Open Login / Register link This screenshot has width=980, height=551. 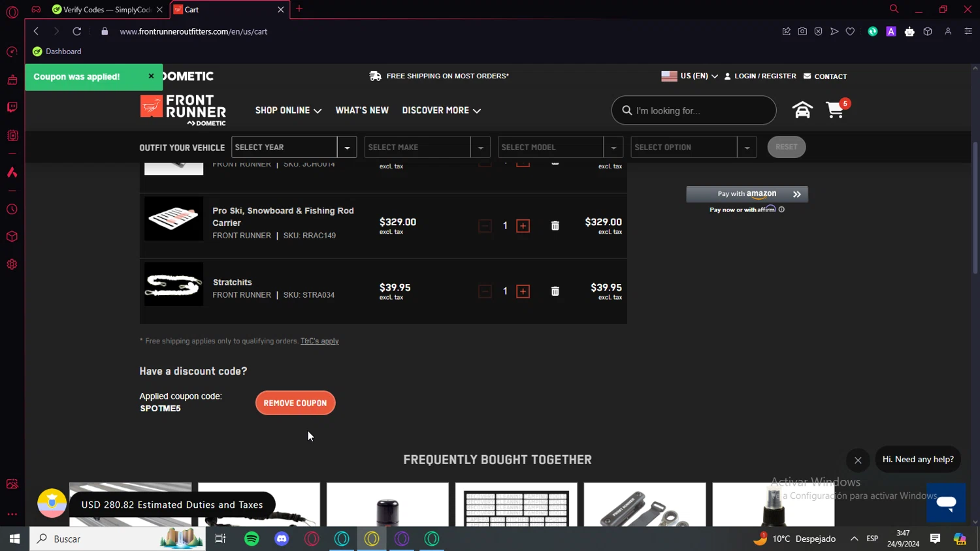[760, 76]
